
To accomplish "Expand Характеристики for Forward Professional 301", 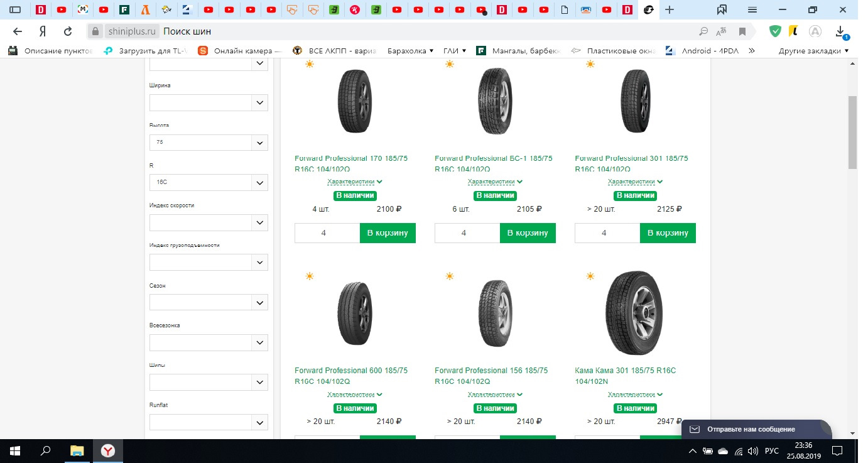I will 635,182.
